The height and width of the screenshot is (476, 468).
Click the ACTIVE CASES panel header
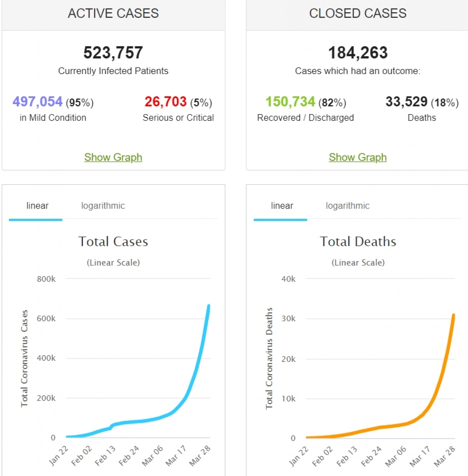click(113, 13)
